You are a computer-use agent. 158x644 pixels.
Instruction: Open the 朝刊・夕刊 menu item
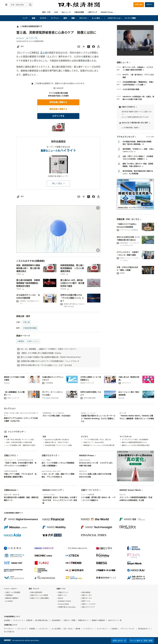pyautogui.click(x=46, y=12)
